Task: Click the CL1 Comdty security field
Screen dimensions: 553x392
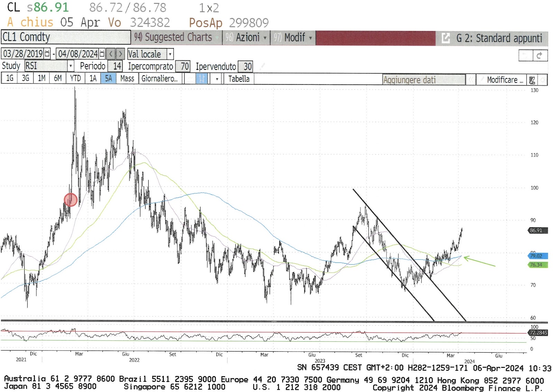Action: pyautogui.click(x=66, y=37)
